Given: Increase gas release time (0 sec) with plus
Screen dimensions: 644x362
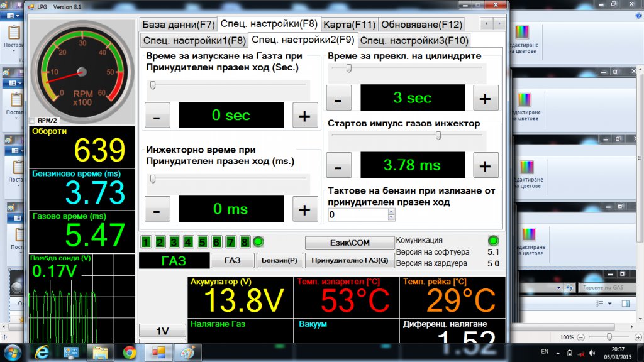Looking at the screenshot, I should (x=305, y=116).
